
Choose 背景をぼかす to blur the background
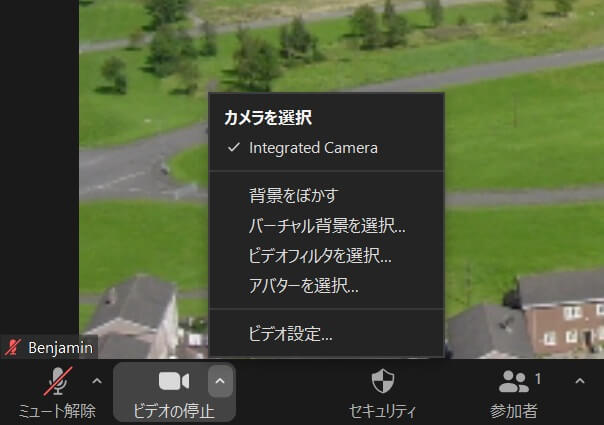[x=326, y=195]
